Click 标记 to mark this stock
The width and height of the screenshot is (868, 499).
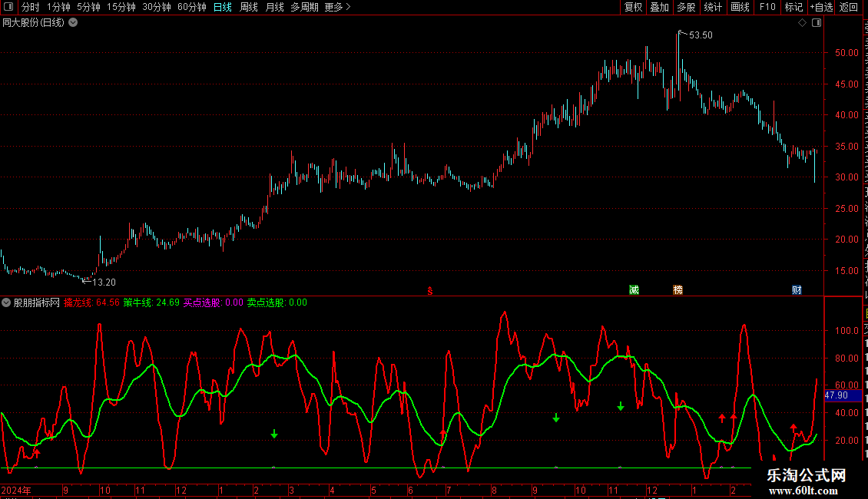[793, 7]
